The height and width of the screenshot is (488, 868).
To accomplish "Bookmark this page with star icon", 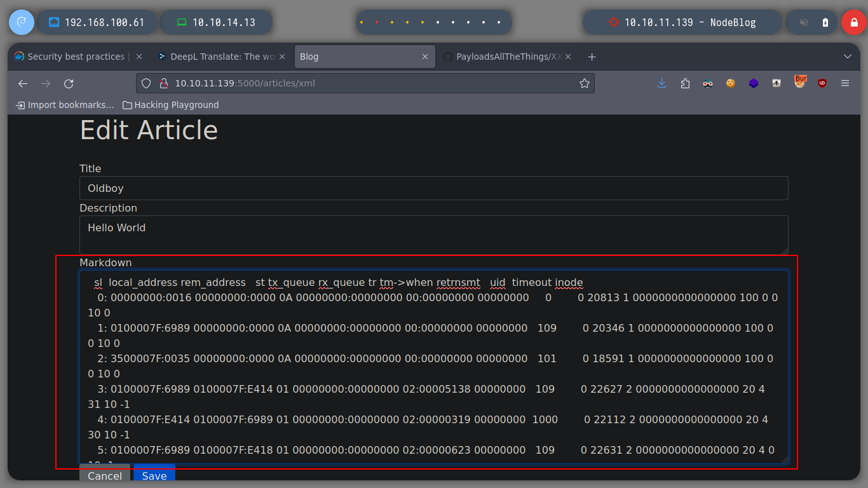I will point(584,83).
